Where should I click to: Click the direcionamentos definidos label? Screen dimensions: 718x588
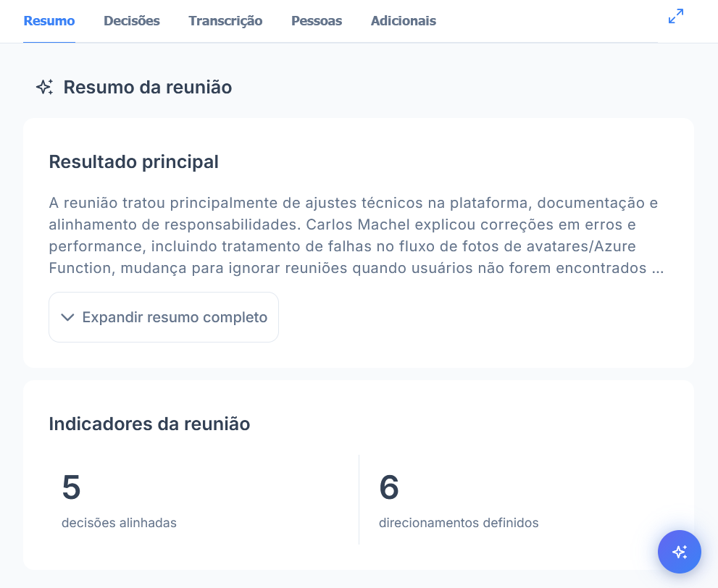pyautogui.click(x=459, y=523)
